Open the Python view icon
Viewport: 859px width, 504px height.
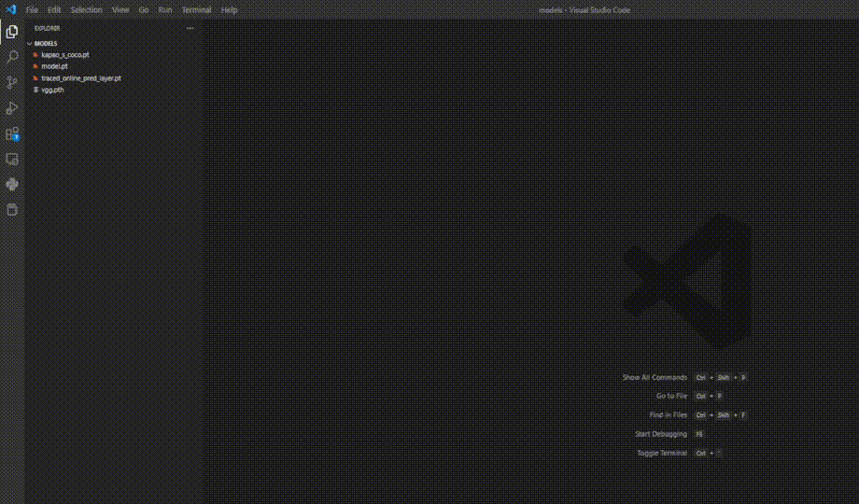coord(12,184)
